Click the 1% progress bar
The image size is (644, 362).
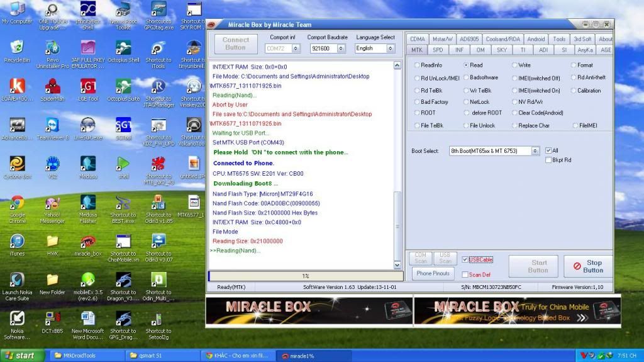(x=306, y=276)
